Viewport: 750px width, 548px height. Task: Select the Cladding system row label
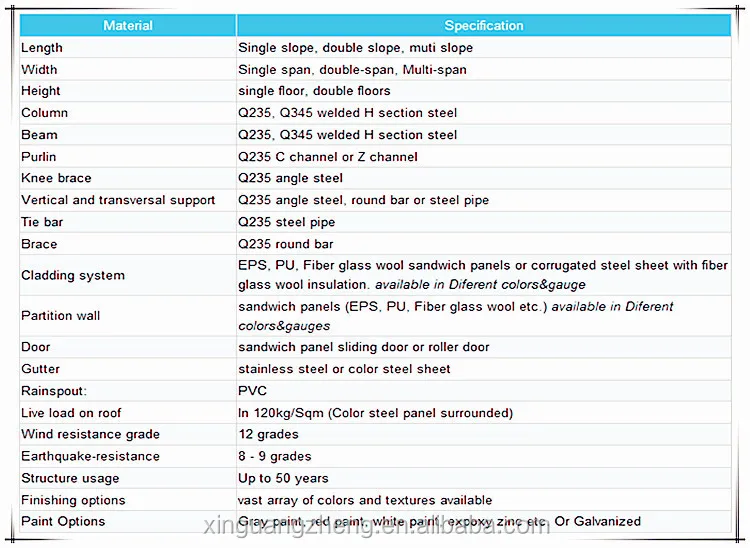tap(73, 275)
